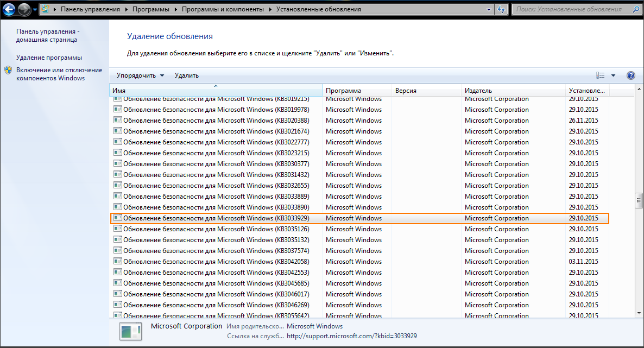644x348 pixels.
Task: Select update KB3021674 row
Action: coord(360,131)
